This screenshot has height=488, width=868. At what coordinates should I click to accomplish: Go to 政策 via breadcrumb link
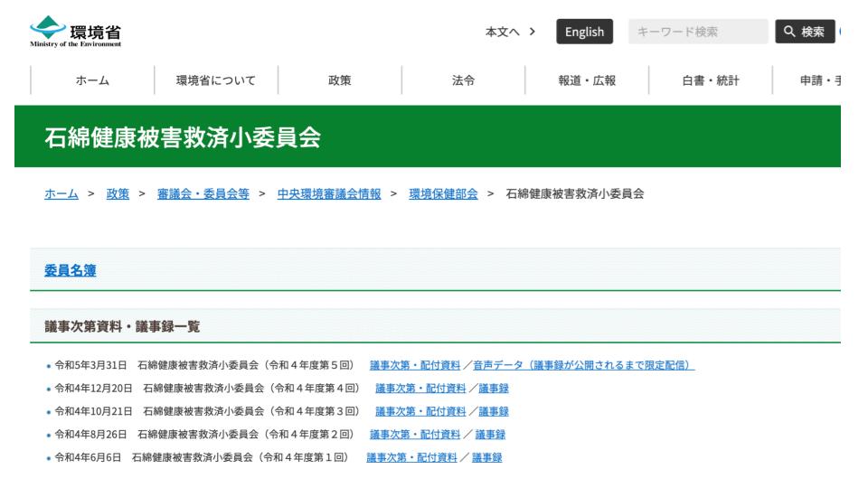[118, 193]
